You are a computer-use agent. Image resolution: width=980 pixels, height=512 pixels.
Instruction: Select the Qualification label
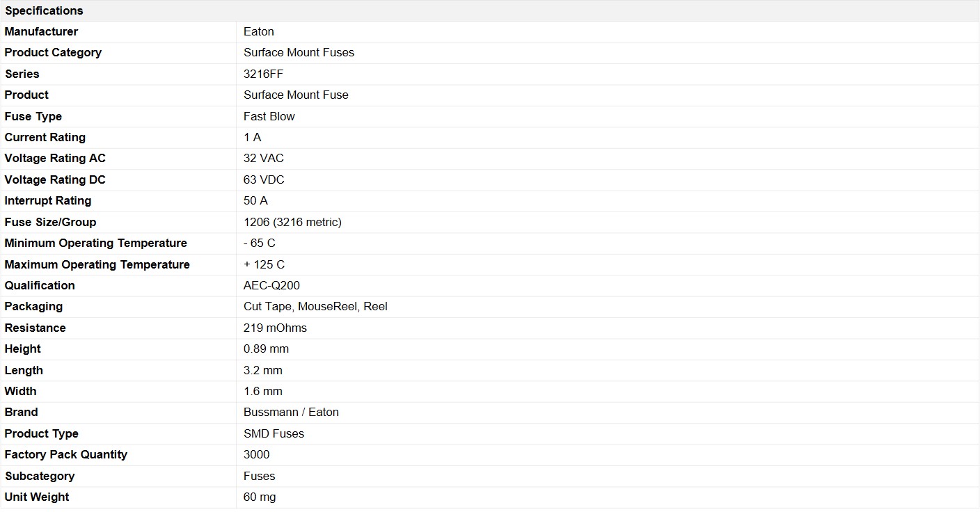(40, 285)
